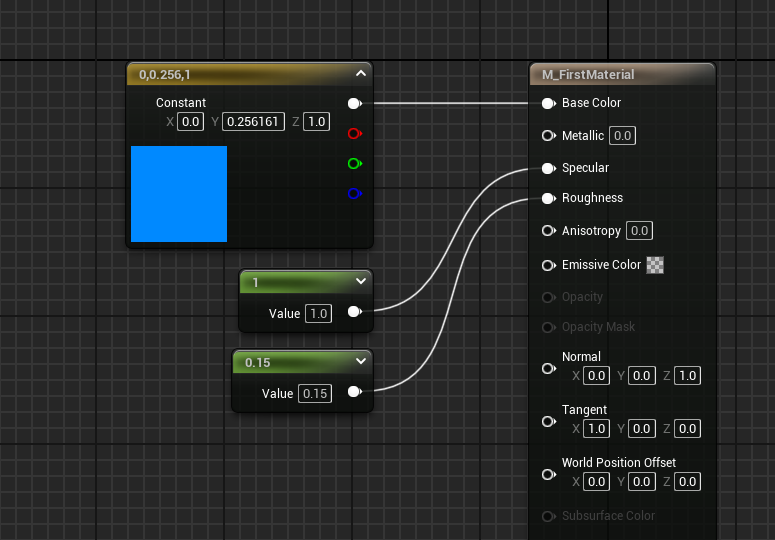Image resolution: width=775 pixels, height=540 pixels.
Task: Click the Constant X field showing 0.0
Action: (190, 122)
